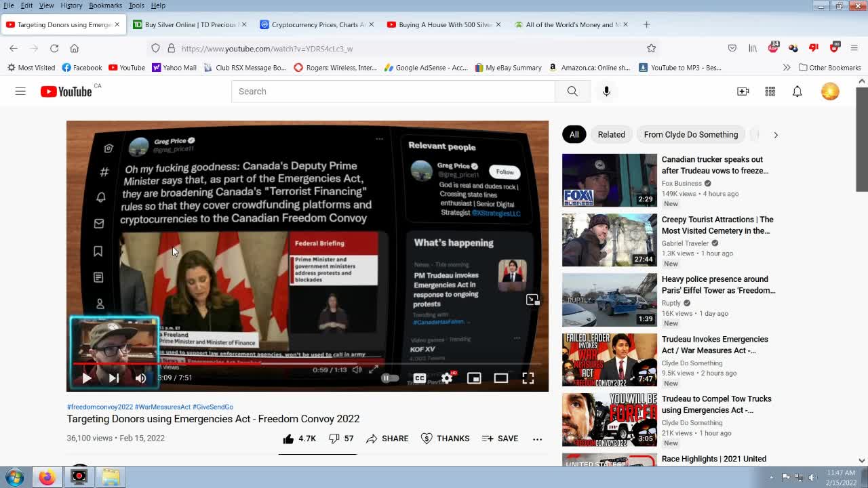This screenshot has height=488, width=868.
Task: Open the account avatar menu
Action: 830,91
